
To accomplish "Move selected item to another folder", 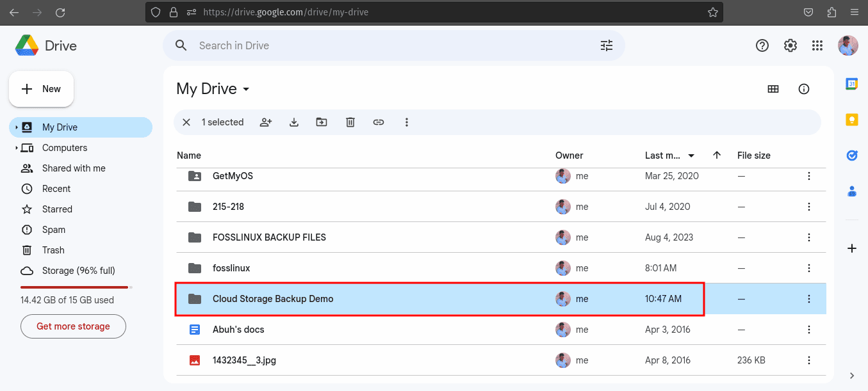I will coord(322,122).
